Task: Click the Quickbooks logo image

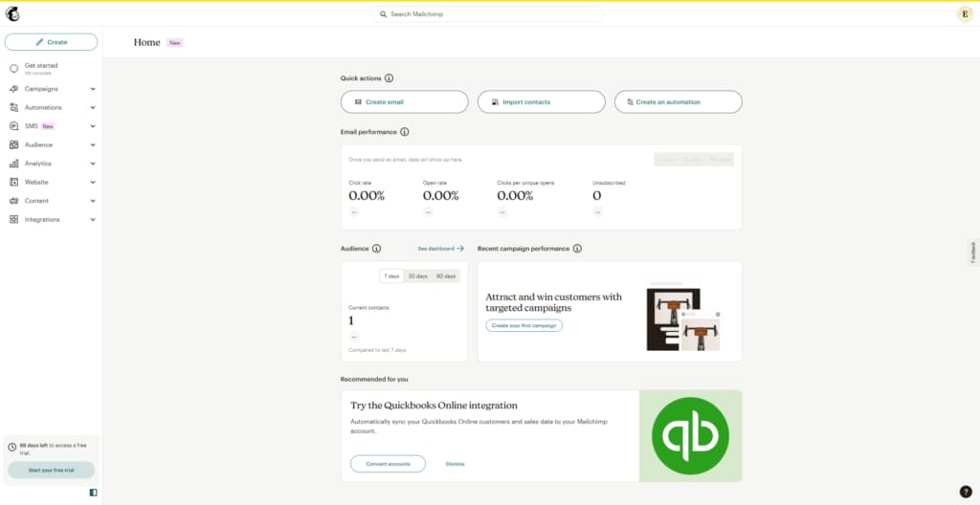Action: (x=691, y=435)
